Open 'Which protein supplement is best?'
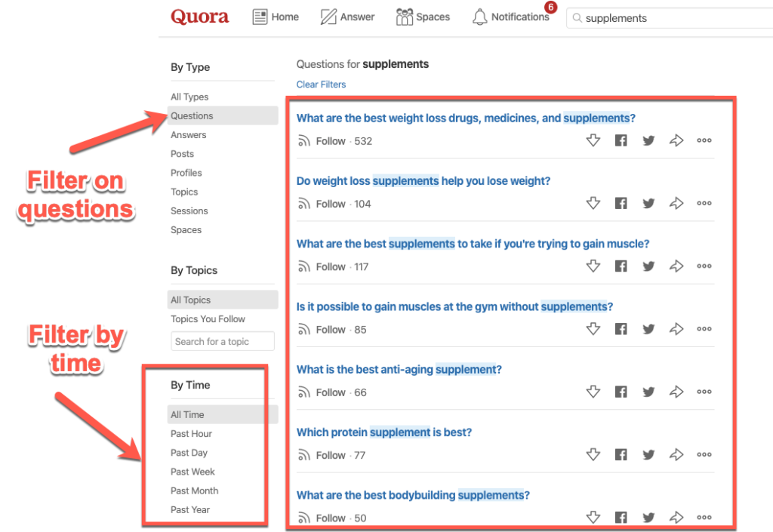The image size is (773, 532). [384, 432]
